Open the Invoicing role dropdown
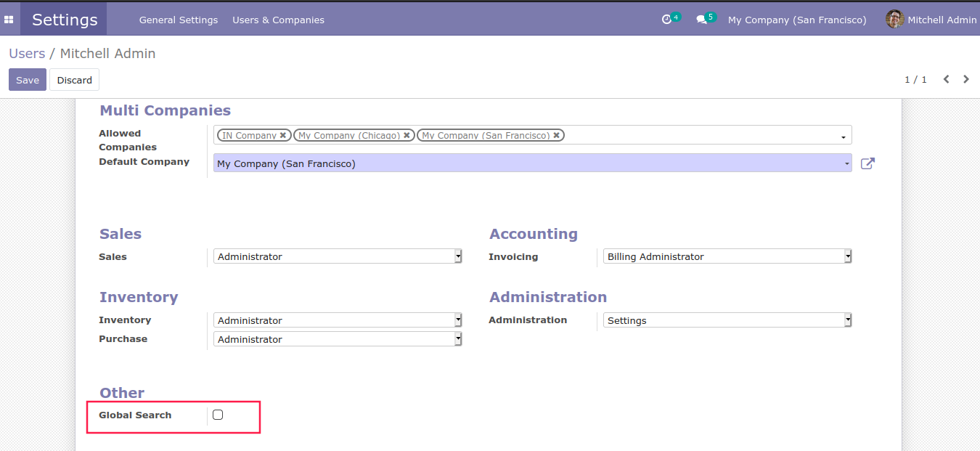The image size is (980, 451). tap(727, 256)
